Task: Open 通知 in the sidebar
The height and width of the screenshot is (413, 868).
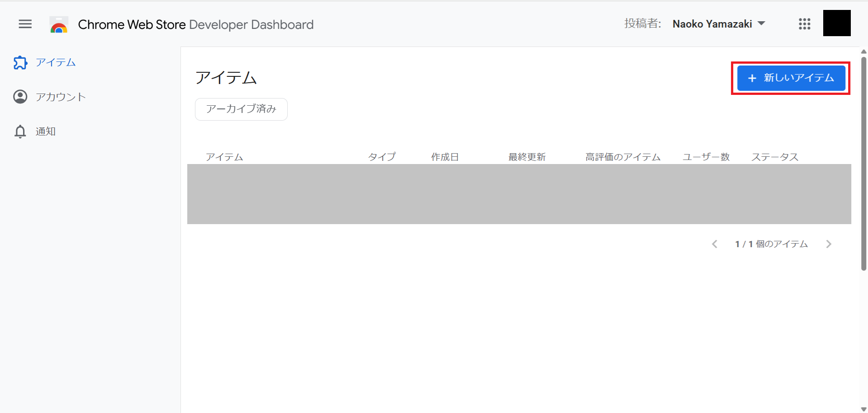Action: point(46,131)
